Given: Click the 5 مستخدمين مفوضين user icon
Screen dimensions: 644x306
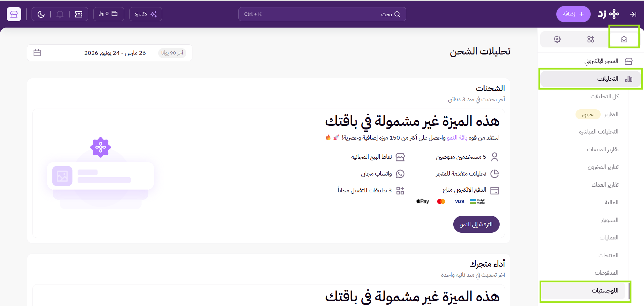Looking at the screenshot, I should click(494, 157).
